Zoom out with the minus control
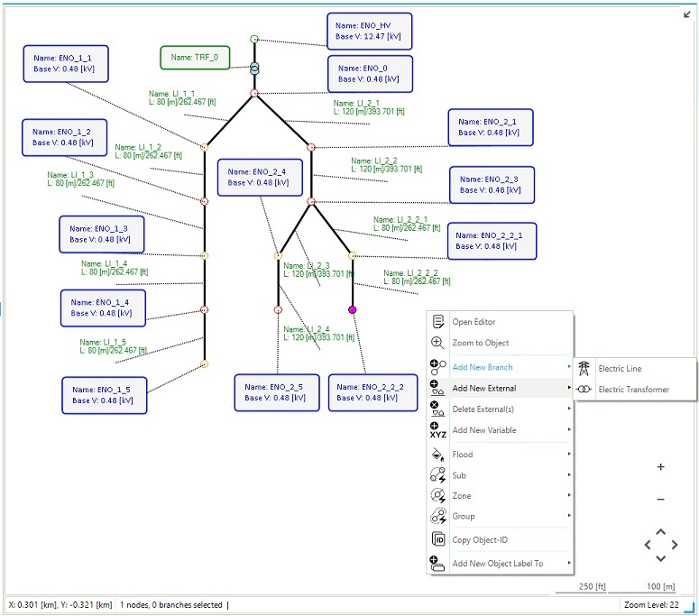 click(x=660, y=500)
